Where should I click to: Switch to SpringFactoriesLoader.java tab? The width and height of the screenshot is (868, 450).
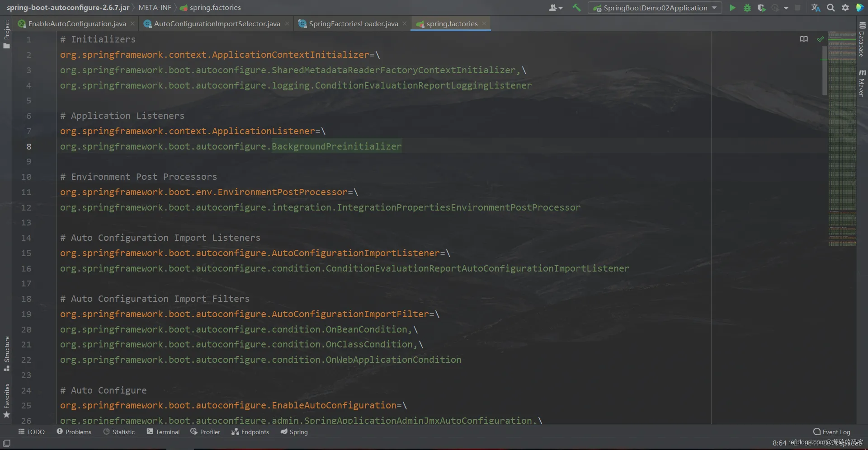pos(353,23)
